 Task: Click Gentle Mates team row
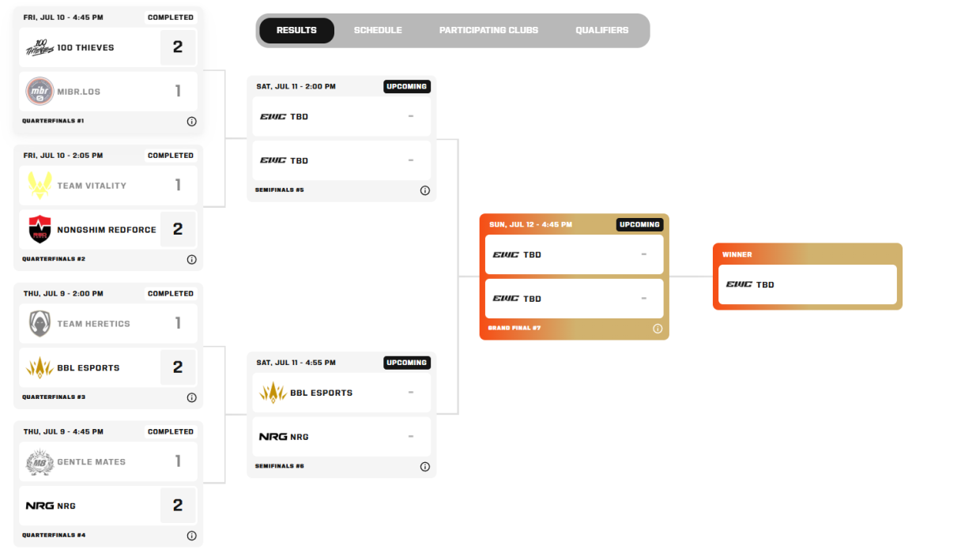pos(108,462)
